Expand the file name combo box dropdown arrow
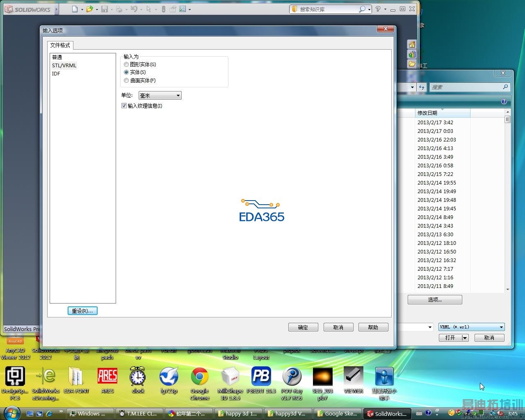Viewport: 525px width, 420px height. coord(430,327)
